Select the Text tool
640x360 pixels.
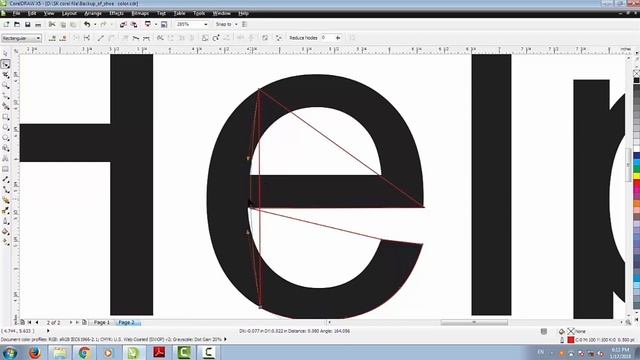[x=5, y=159]
